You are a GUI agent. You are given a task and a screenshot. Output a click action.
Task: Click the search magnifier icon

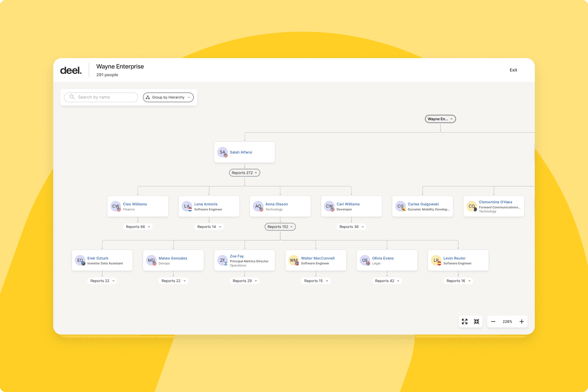72,97
